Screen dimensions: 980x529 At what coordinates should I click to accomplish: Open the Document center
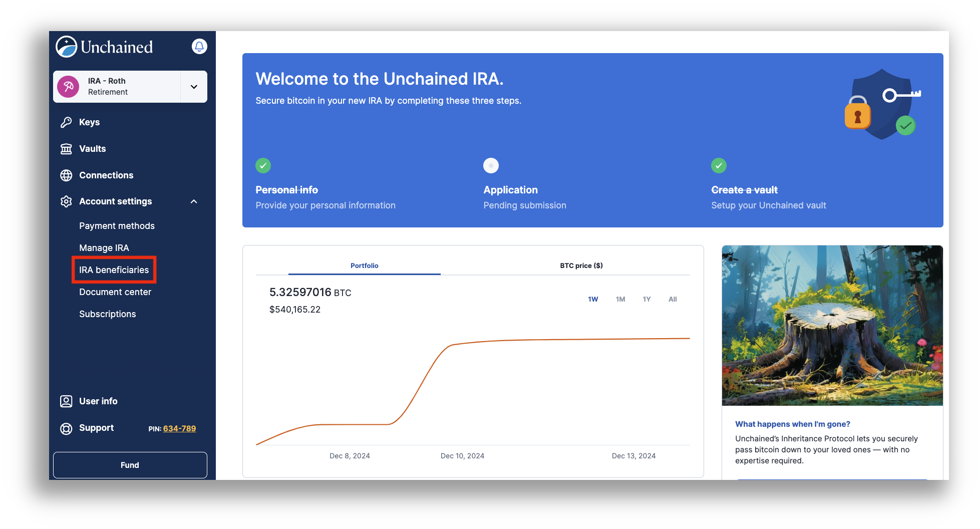point(115,292)
